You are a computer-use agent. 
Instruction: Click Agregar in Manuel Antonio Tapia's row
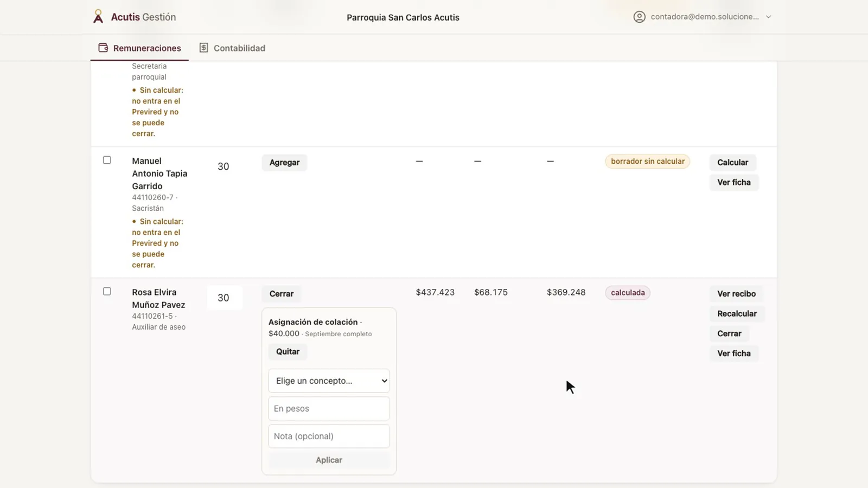[x=284, y=163]
